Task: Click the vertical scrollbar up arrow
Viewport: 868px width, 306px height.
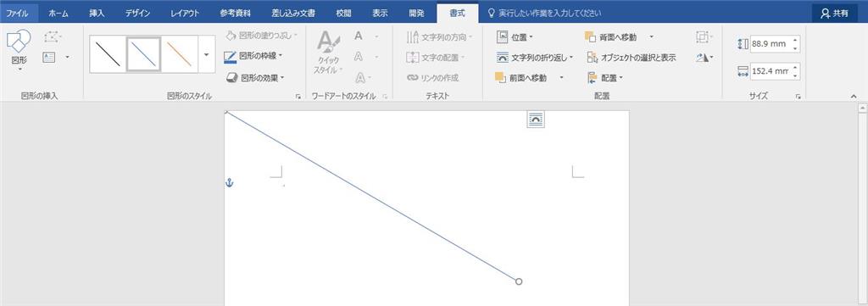Action: (x=863, y=108)
